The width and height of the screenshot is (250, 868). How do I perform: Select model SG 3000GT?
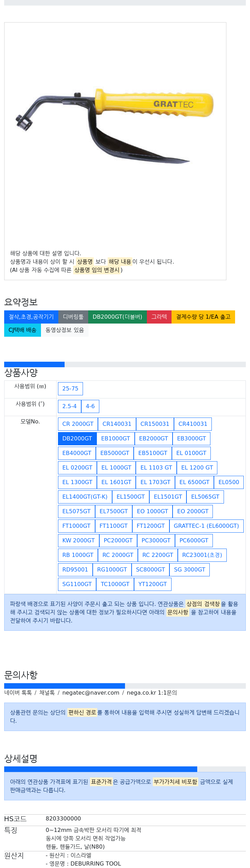[x=190, y=570]
